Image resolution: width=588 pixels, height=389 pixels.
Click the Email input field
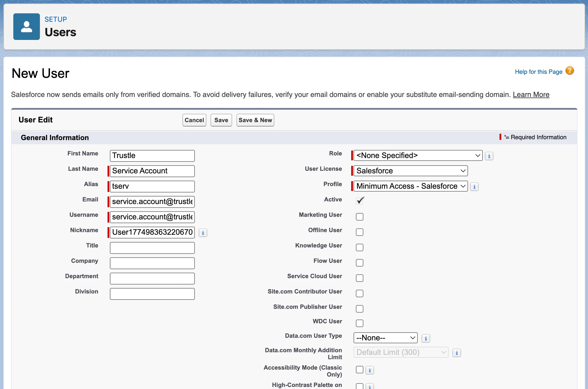point(152,202)
